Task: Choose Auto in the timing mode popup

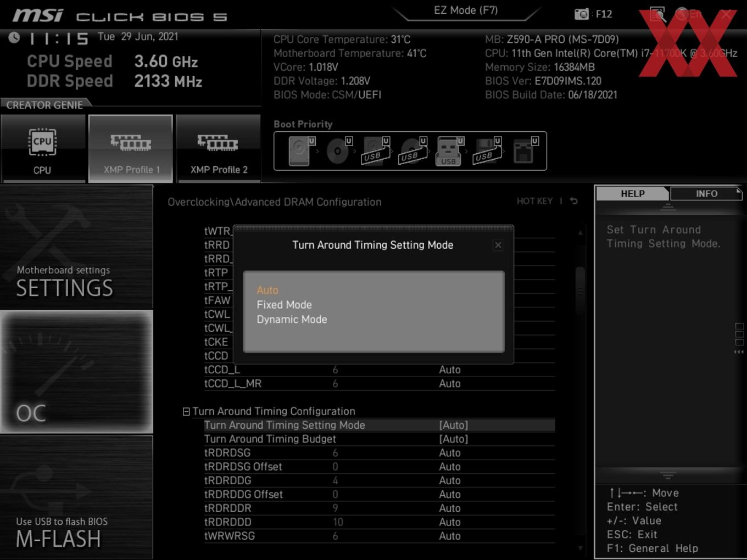Action: point(267,290)
